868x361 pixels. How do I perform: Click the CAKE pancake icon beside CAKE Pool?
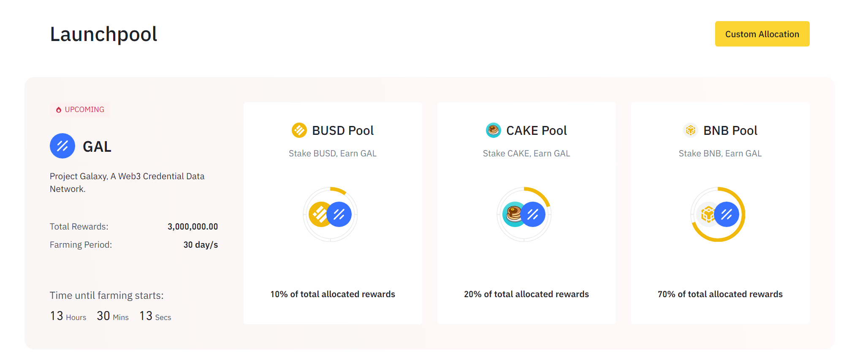click(x=493, y=130)
